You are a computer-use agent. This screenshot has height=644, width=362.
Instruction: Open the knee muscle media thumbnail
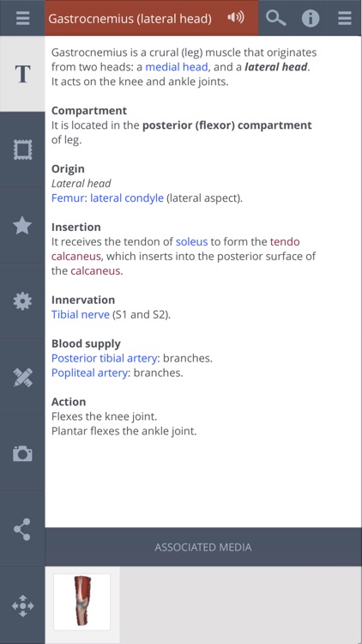[x=82, y=602]
